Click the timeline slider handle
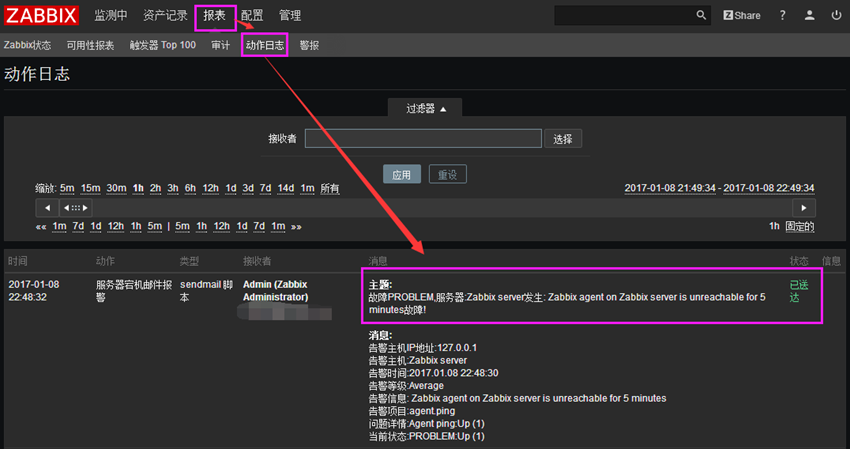The width and height of the screenshot is (850, 449). point(75,208)
